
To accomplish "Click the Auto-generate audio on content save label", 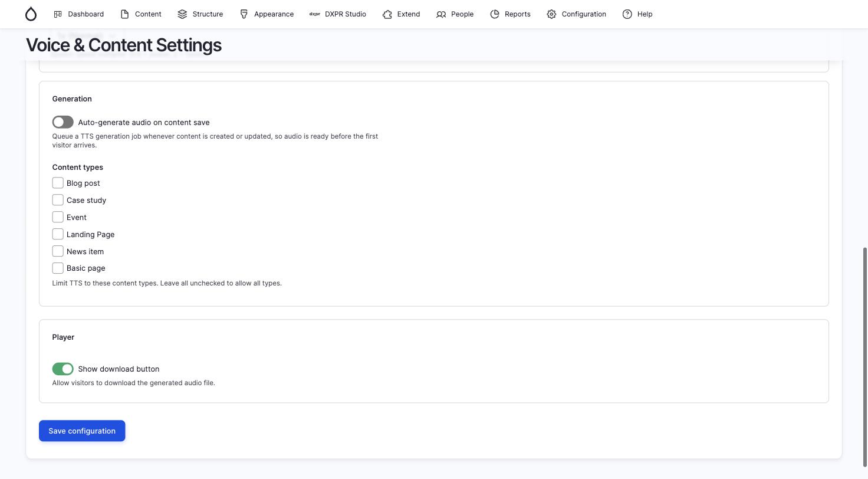I will tap(144, 122).
